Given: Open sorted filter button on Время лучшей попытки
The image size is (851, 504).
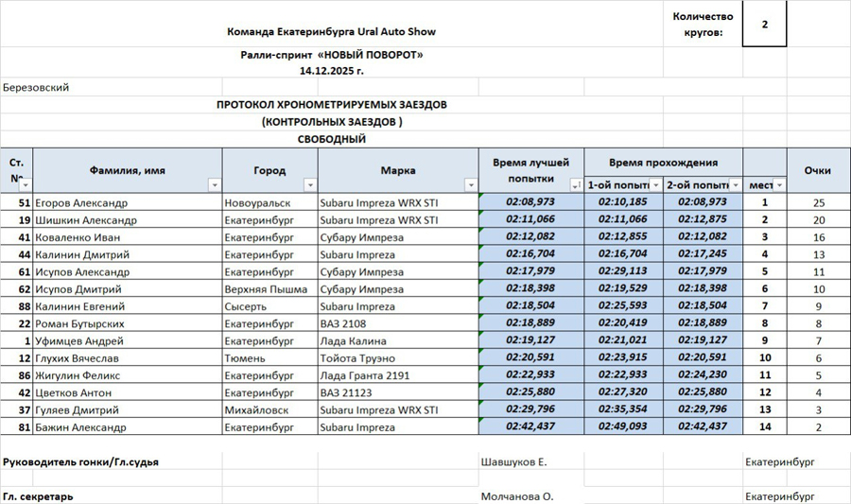Looking at the screenshot, I should pyautogui.click(x=576, y=185).
